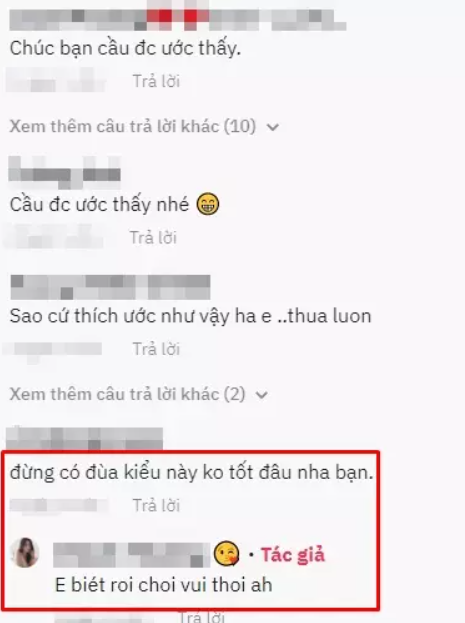The height and width of the screenshot is (623, 465).
Task: Click "Trả lời" under "Cầu đc ước thấy nhé"
Action: (x=153, y=238)
